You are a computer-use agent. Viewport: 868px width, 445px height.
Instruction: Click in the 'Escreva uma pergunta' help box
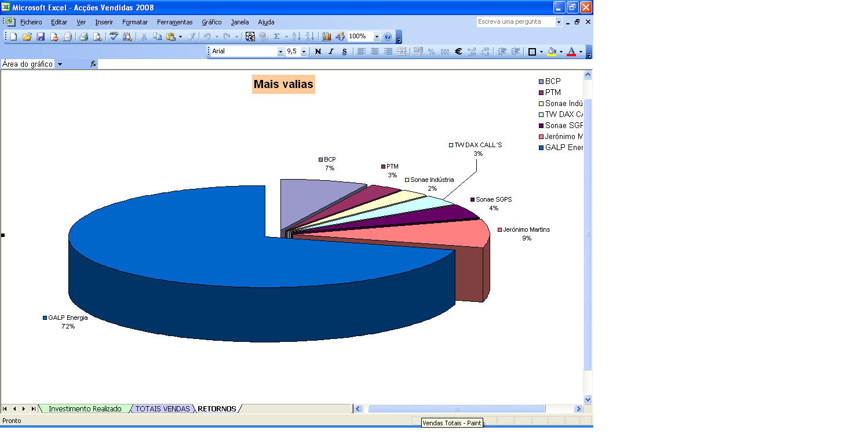coord(516,22)
